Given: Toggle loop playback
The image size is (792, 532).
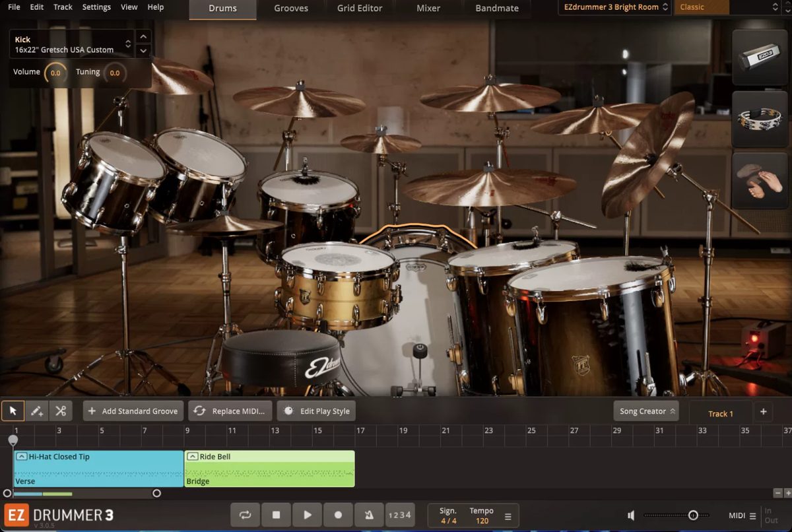Looking at the screenshot, I should click(x=246, y=515).
